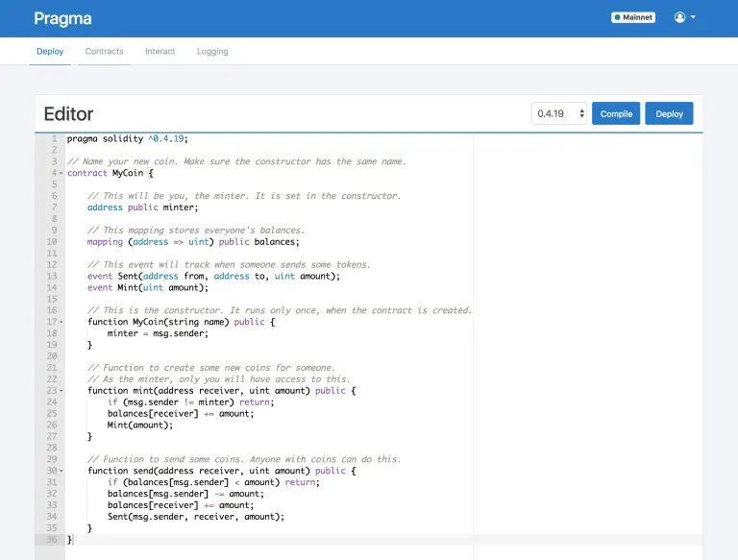Click the Deploy button in Editor
738x560 pixels.
(x=669, y=113)
